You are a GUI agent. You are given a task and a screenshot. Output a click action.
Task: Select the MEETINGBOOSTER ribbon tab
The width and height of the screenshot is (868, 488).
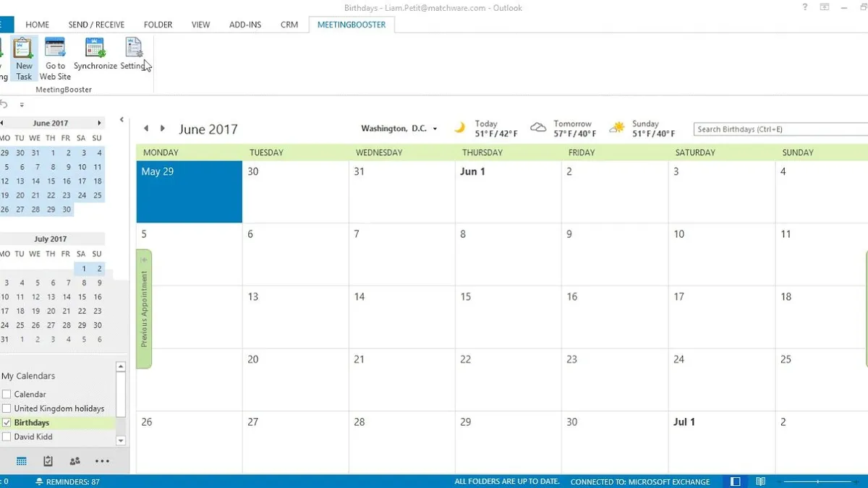[352, 25]
